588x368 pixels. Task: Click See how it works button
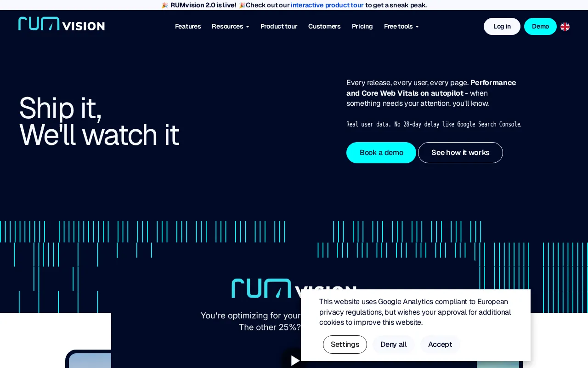tap(460, 153)
